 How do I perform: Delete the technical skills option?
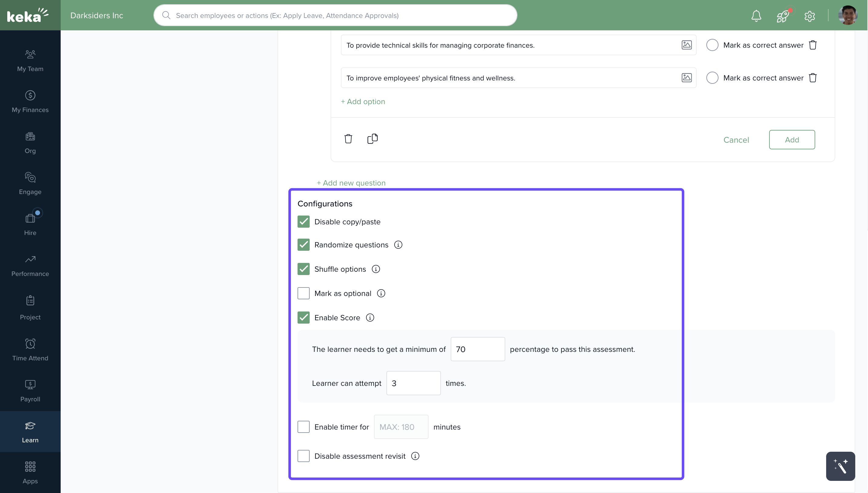[813, 45]
